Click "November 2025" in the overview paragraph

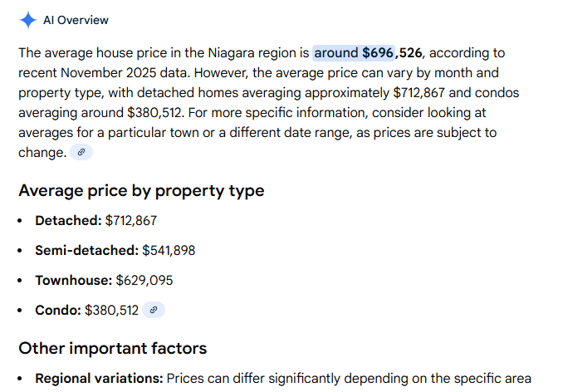click(109, 73)
